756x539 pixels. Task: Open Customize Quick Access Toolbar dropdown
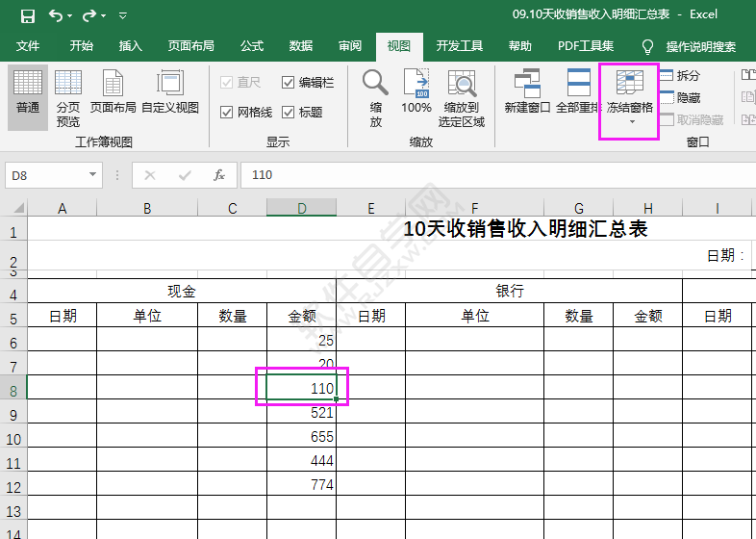coord(123,16)
